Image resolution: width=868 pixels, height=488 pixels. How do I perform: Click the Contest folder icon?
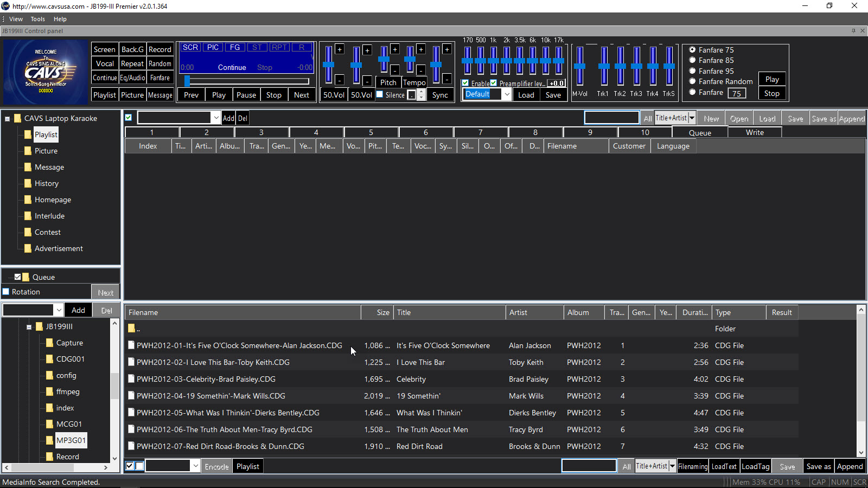tap(28, 232)
